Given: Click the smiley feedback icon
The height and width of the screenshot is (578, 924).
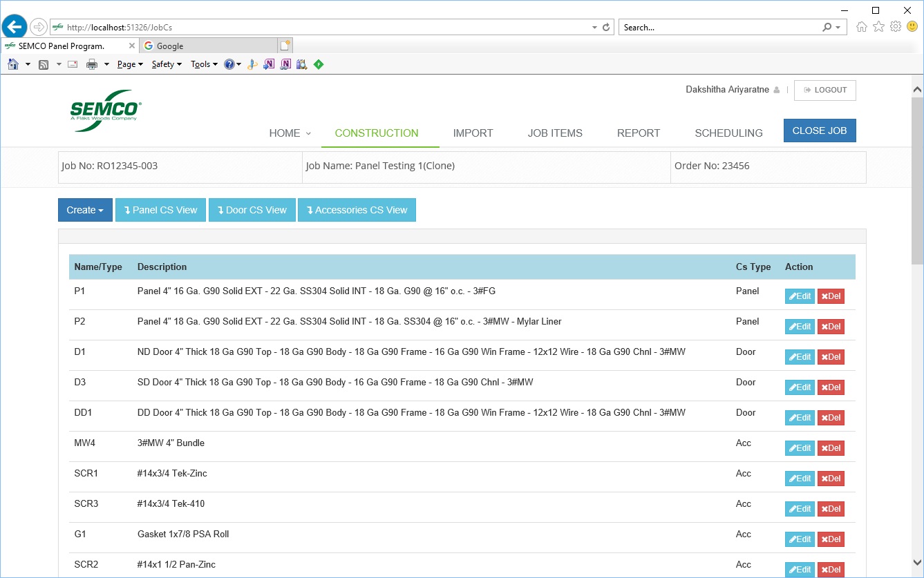Looking at the screenshot, I should [912, 27].
